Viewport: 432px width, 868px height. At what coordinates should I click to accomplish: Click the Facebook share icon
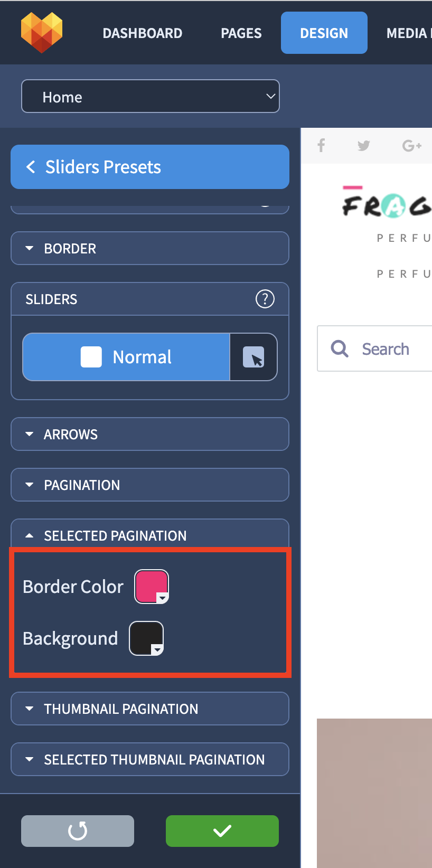321,145
